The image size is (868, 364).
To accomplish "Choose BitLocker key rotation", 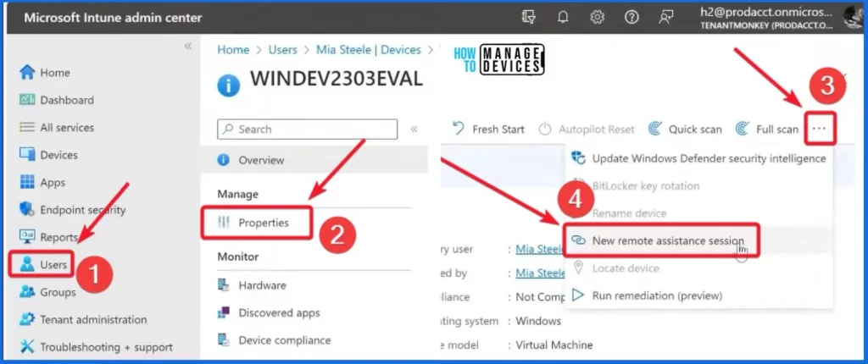I will [x=698, y=186].
